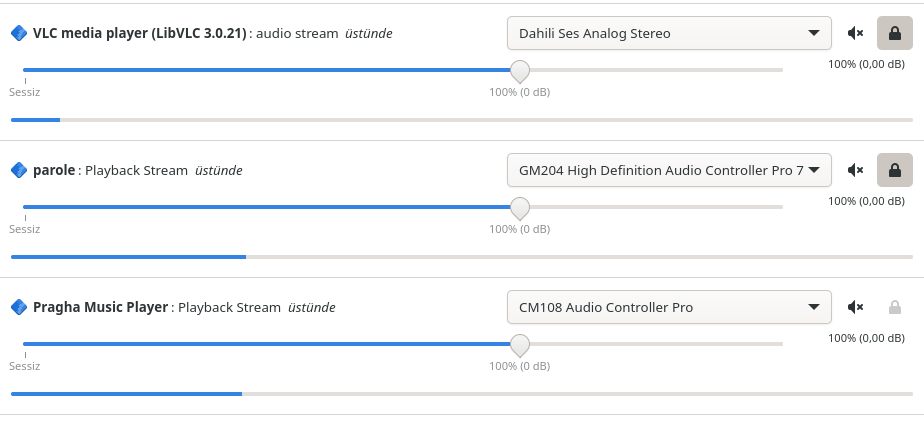Mute the Pragha Music Player stream

855,307
